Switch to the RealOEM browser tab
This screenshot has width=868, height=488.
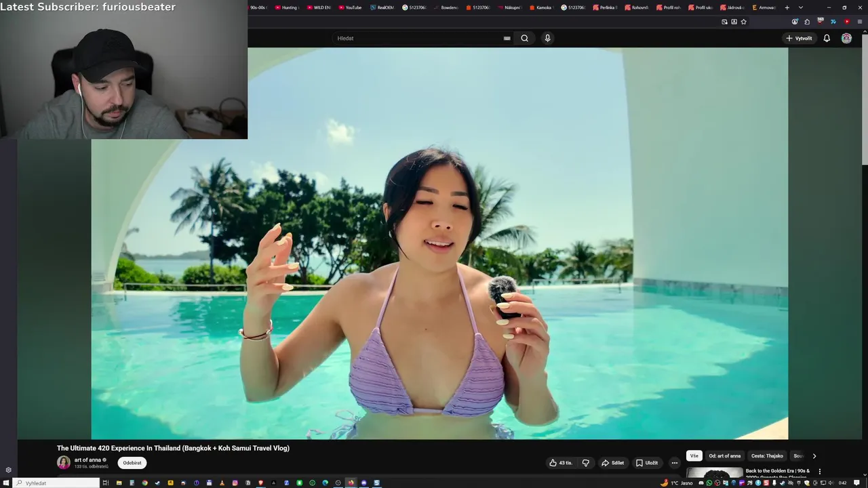click(x=382, y=7)
